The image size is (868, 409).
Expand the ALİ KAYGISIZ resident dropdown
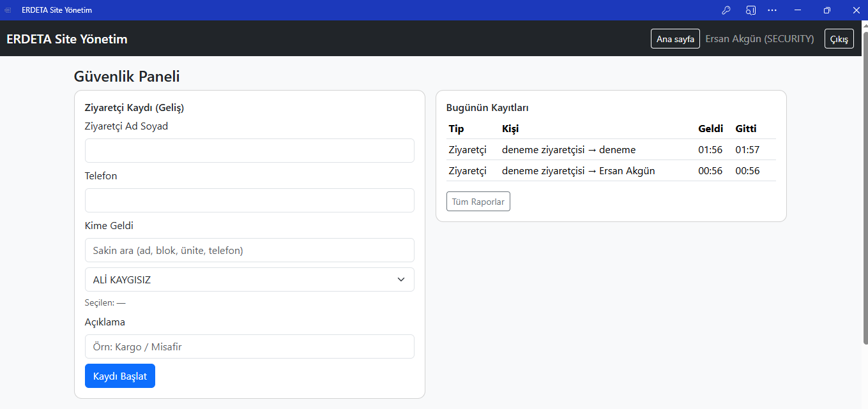pyautogui.click(x=249, y=279)
